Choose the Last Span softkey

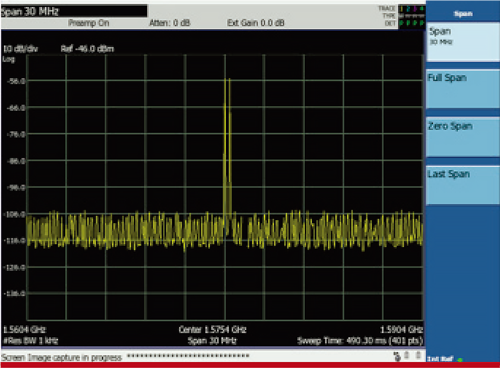463,185
